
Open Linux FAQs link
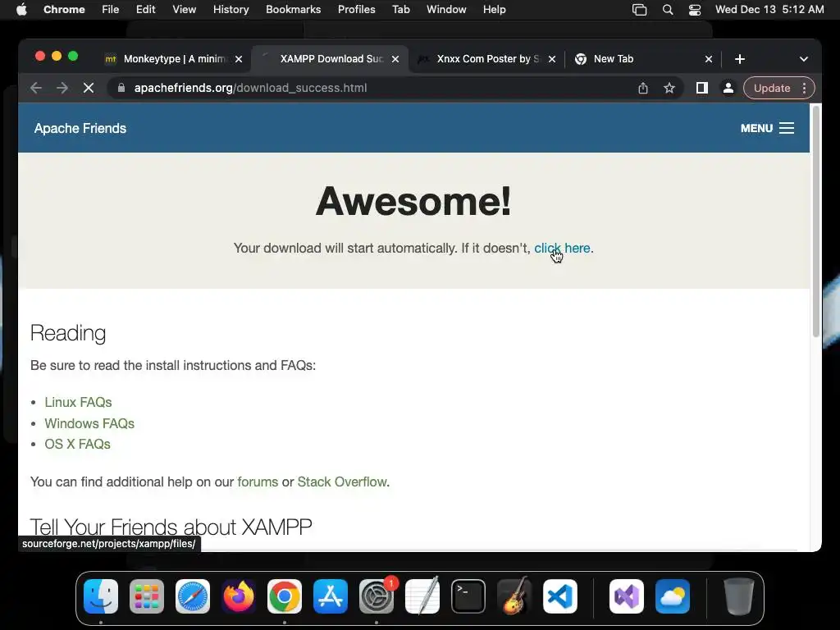point(78,402)
